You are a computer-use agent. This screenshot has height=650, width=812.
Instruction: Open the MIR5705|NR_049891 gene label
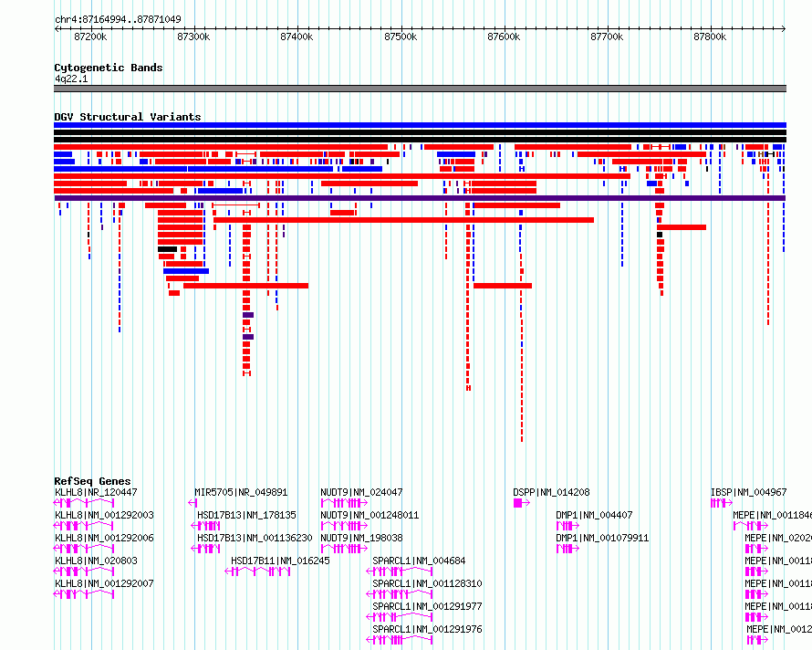242,492
